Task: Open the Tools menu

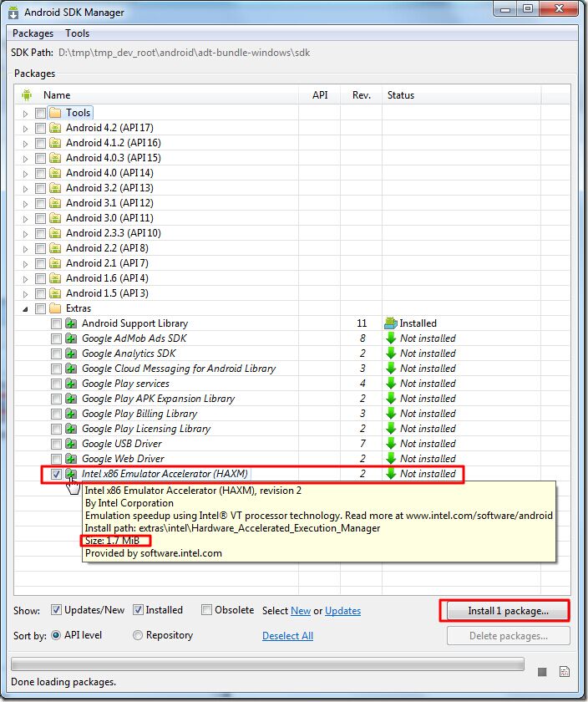Action: (78, 33)
